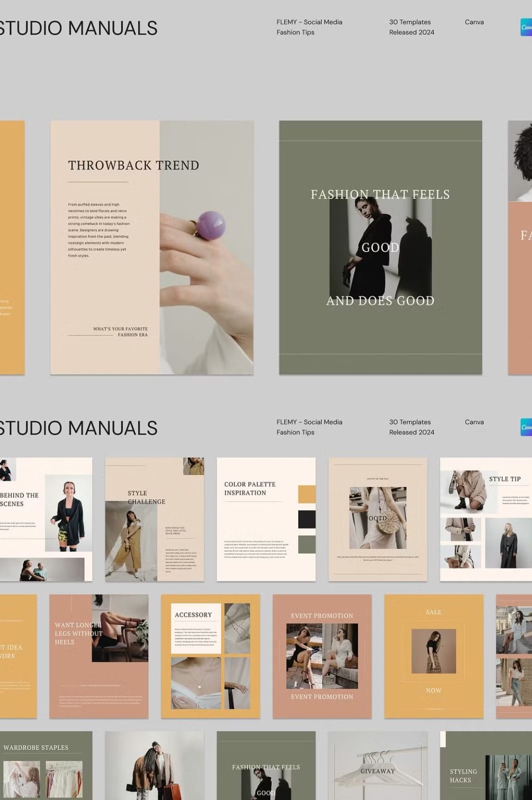Click the 'What's Your Favorite Fashion Era' text
Image resolution: width=532 pixels, height=800 pixels.
click(x=120, y=332)
